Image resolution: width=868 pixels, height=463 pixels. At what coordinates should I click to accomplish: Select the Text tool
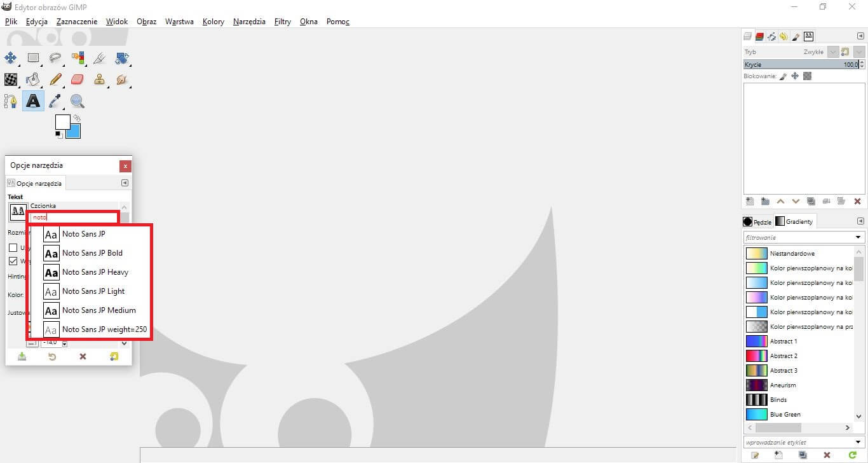tap(33, 101)
